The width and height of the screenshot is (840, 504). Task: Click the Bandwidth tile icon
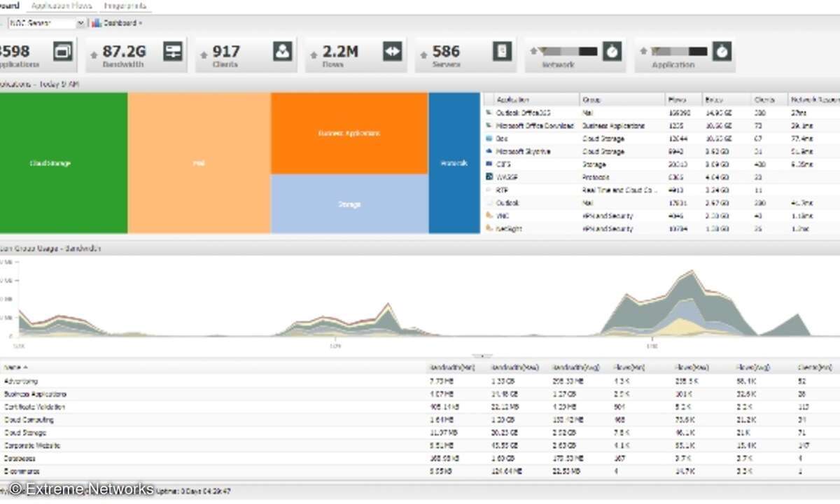tap(172, 50)
